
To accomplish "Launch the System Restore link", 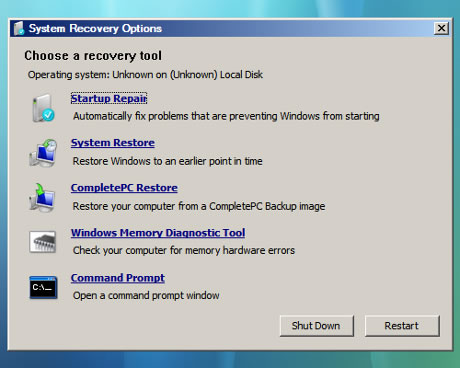I will (x=113, y=143).
